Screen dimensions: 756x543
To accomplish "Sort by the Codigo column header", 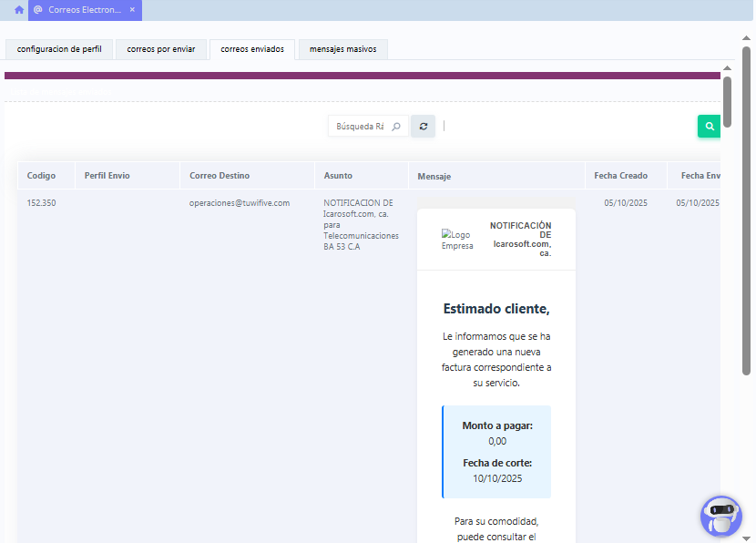I will pyautogui.click(x=41, y=176).
